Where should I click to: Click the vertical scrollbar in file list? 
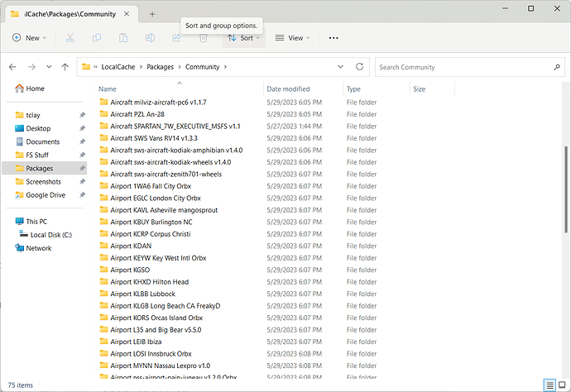(565, 189)
